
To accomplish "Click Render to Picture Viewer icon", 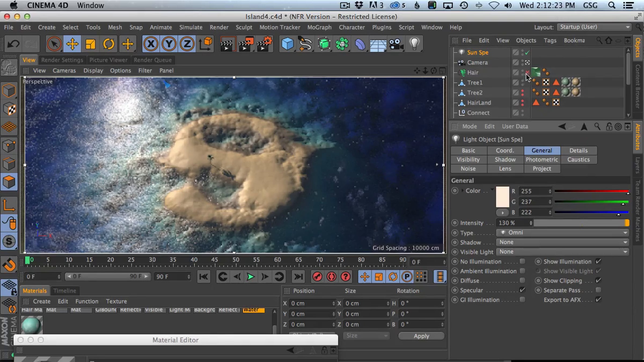I will [x=246, y=44].
